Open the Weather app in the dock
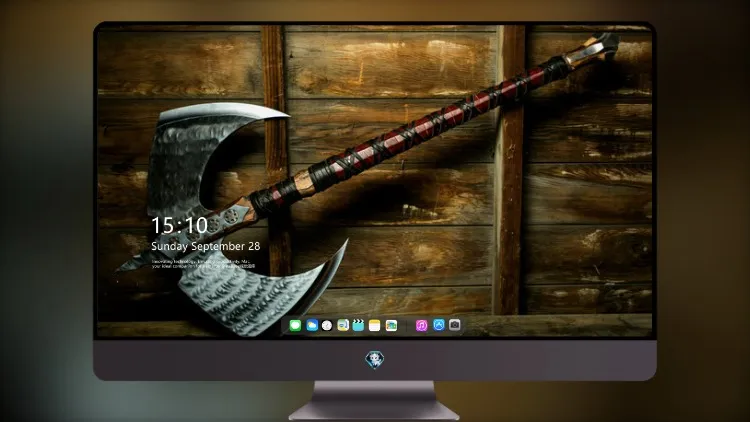This screenshot has height=422, width=750. [312, 326]
